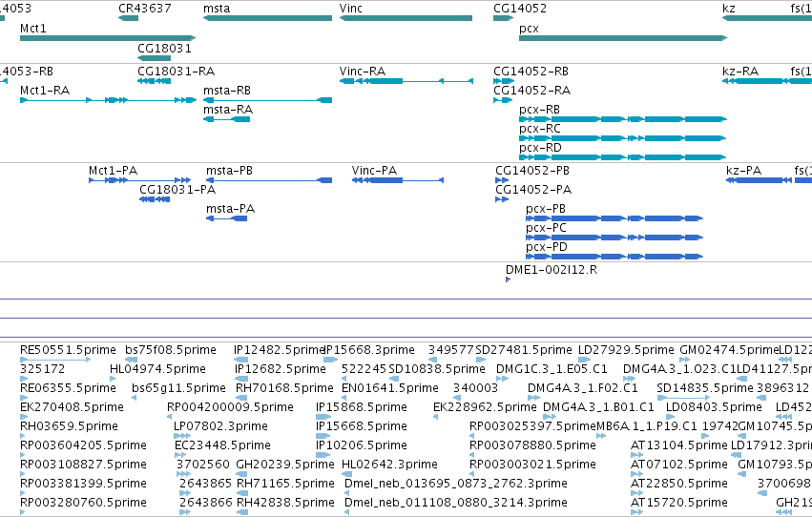
Task: Select the CG14052 gene arrow
Action: click(x=503, y=18)
